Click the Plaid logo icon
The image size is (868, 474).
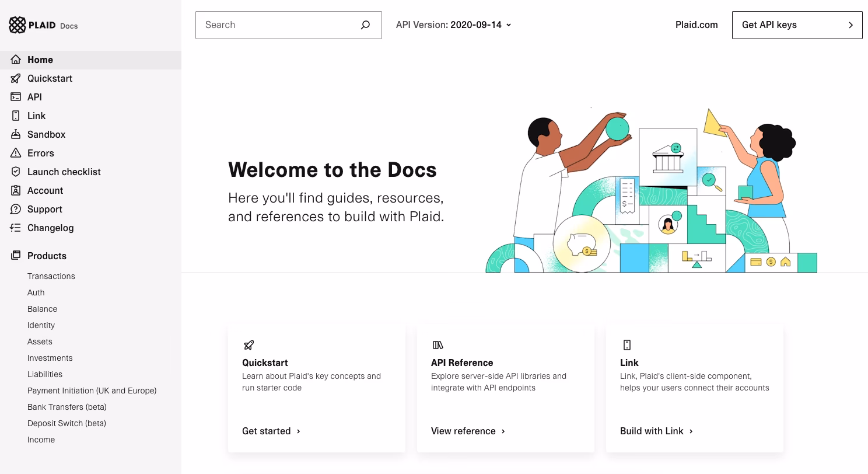[17, 25]
